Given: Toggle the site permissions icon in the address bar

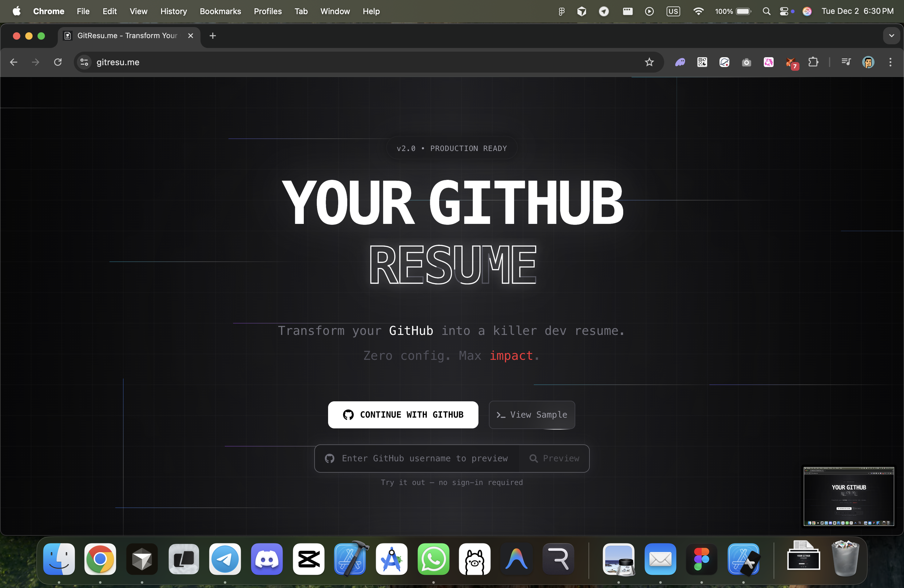Looking at the screenshot, I should pyautogui.click(x=84, y=62).
